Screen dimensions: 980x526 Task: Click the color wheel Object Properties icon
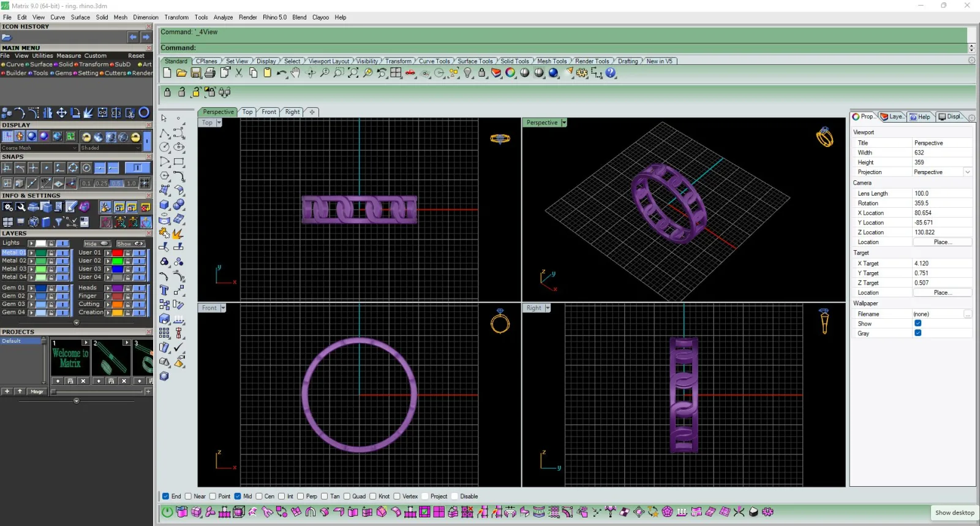click(510, 73)
